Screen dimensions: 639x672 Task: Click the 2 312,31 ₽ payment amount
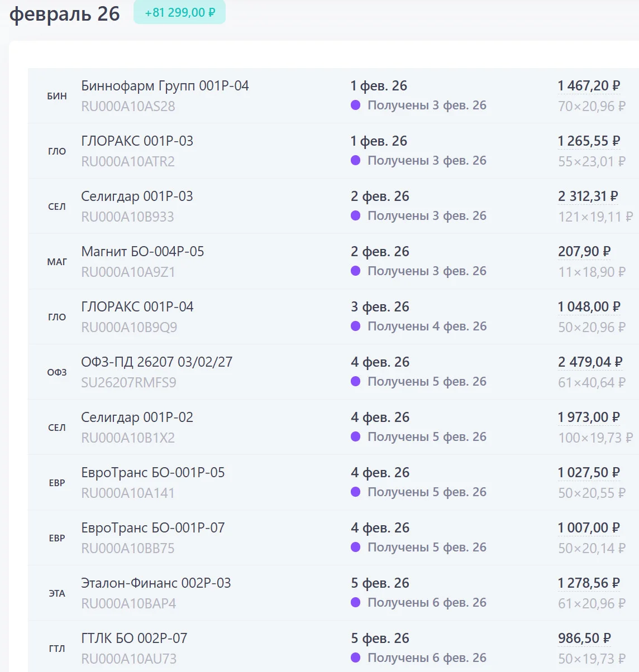588,196
